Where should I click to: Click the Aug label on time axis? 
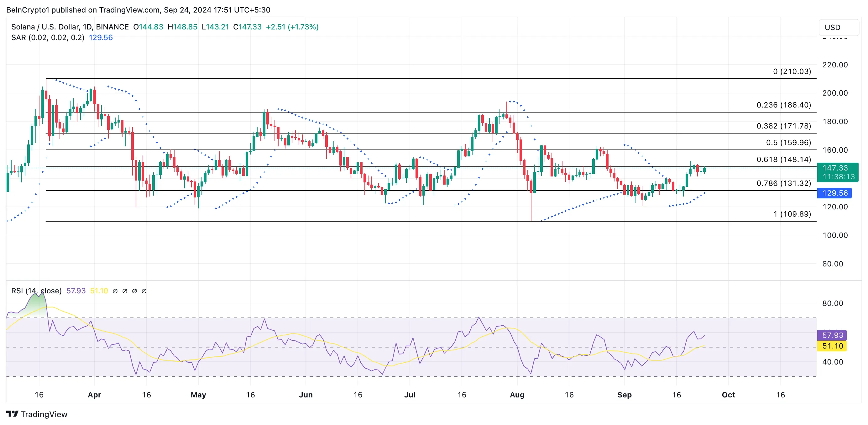pos(517,395)
